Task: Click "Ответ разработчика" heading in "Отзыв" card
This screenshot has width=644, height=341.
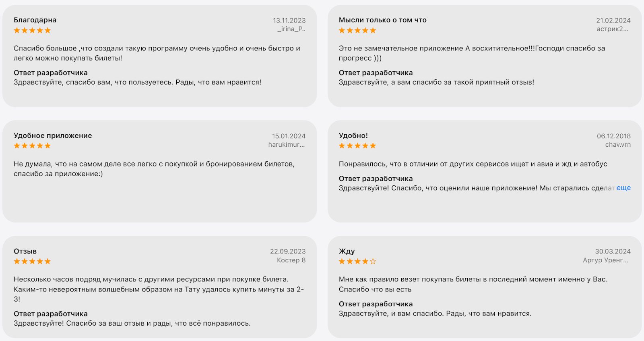Action: click(51, 314)
